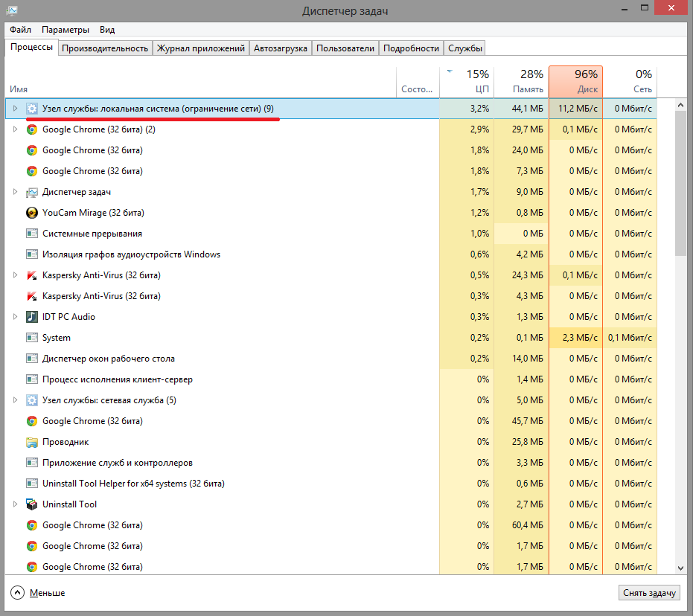Click Chrome icon of Google Chrome (32 бита) (2)

coord(32,129)
